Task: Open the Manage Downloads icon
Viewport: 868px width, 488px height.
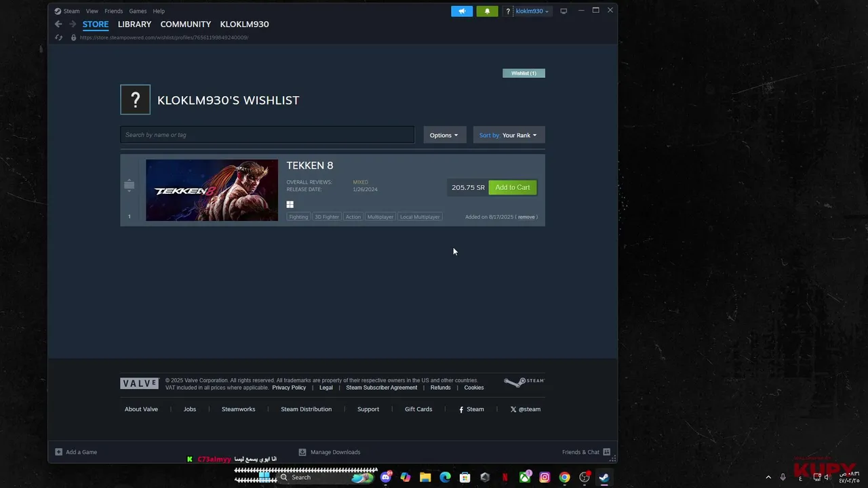Action: (x=302, y=452)
